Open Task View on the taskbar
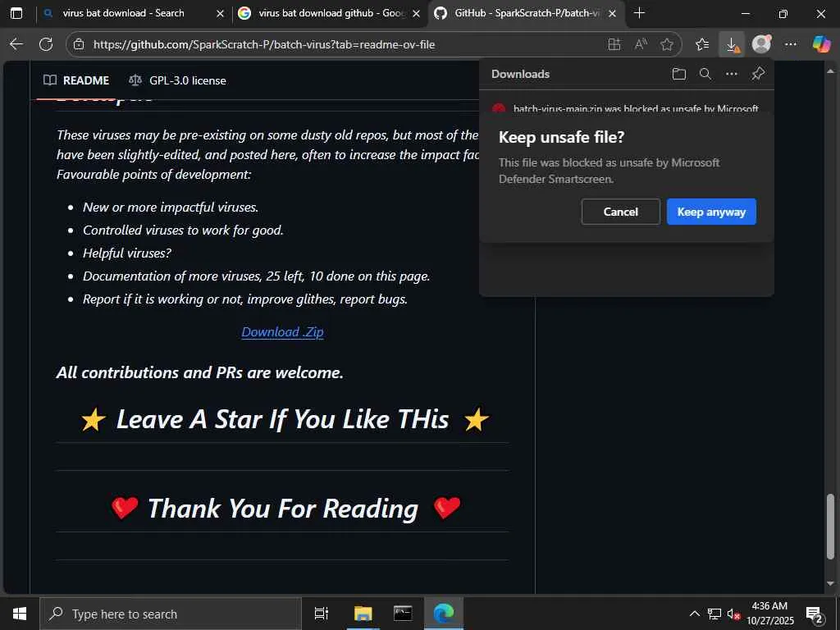This screenshot has height=630, width=840. pyautogui.click(x=321, y=614)
